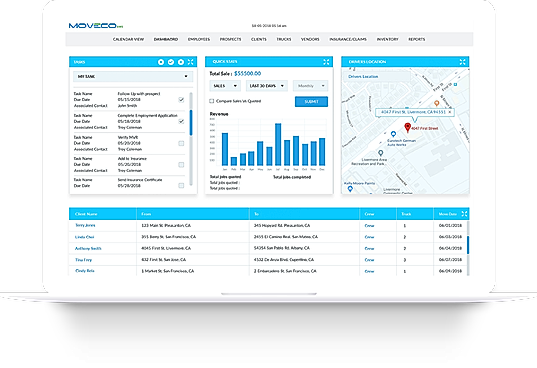Click the Submit button in Quick Stats
The image size is (537, 368).
coord(311,102)
